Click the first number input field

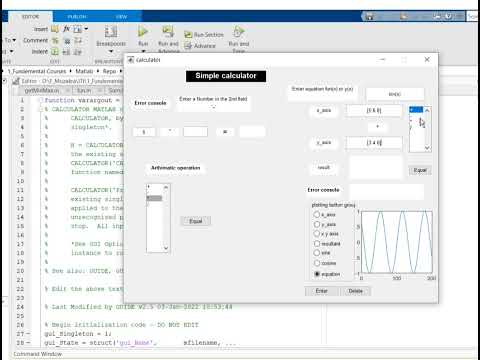click(144, 132)
